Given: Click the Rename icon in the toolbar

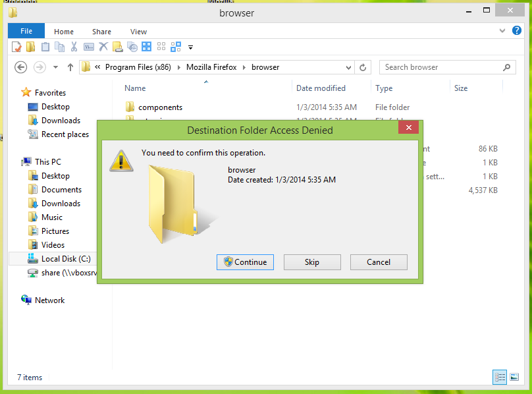Looking at the screenshot, I should click(90, 47).
